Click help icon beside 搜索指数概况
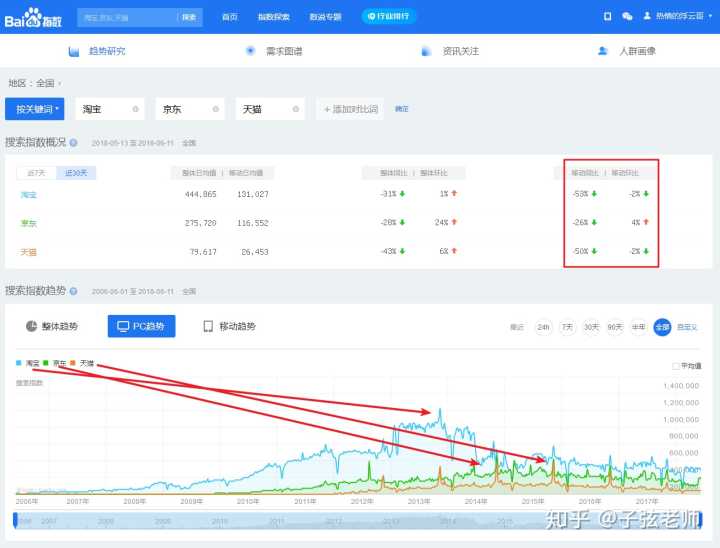 (74, 143)
